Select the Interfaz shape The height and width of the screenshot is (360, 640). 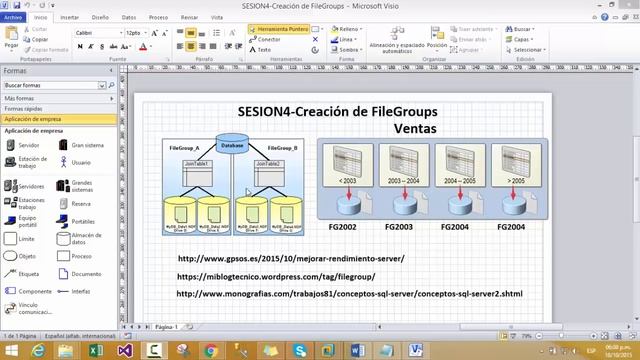tap(74, 291)
